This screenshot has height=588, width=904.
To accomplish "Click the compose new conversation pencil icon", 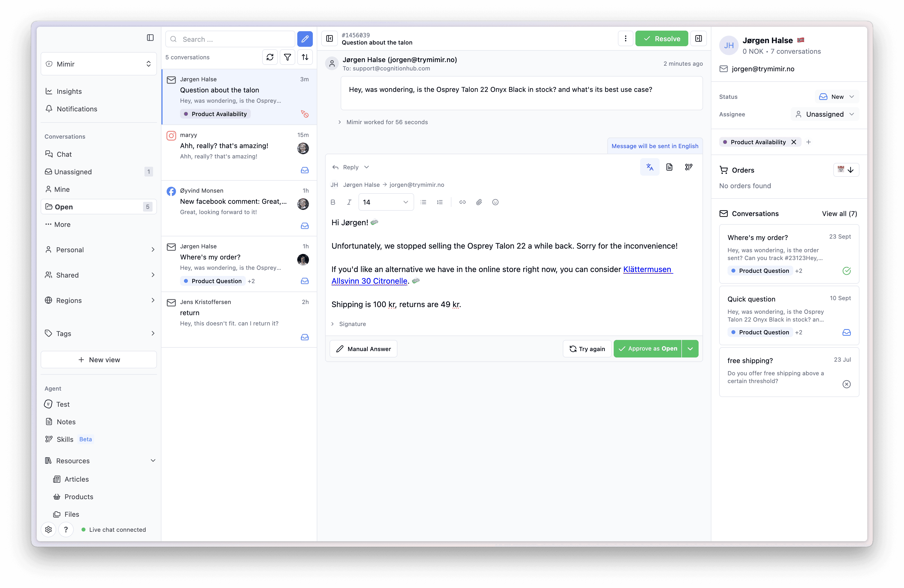I will pos(304,39).
